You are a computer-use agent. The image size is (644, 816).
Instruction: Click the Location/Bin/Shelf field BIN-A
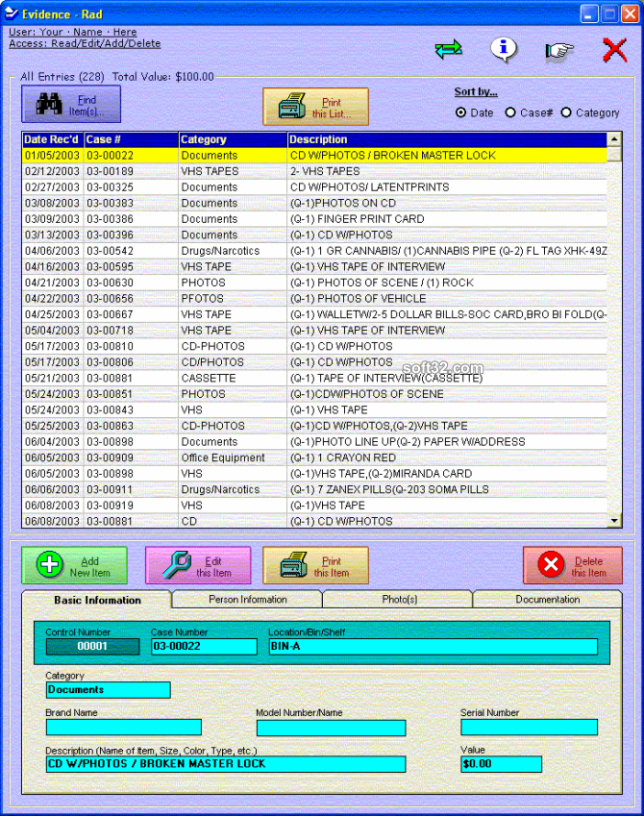(433, 646)
